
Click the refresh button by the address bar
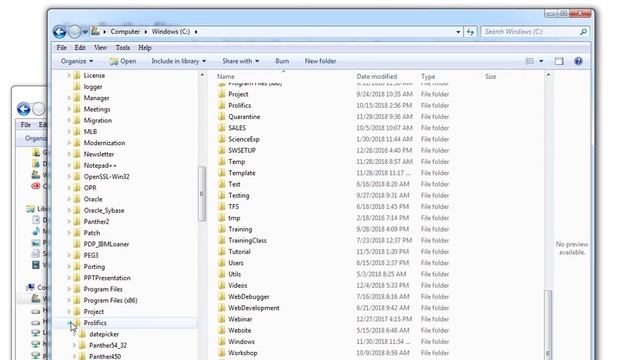point(470,32)
